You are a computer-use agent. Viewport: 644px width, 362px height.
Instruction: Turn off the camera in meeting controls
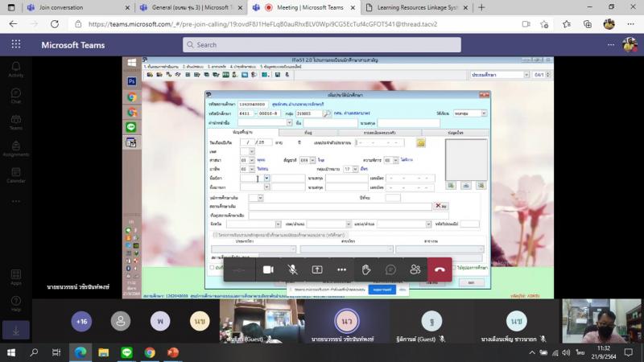(x=268, y=269)
